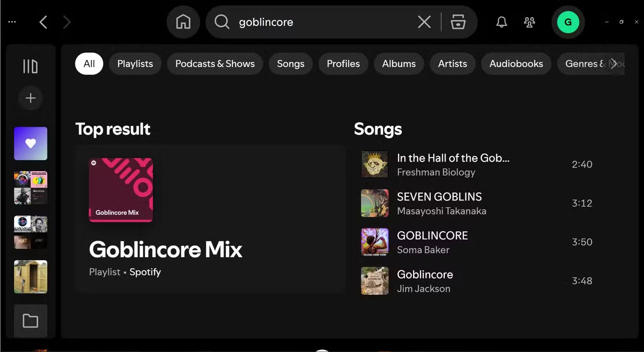Screen dimensions: 644x352
Task: Expand Your Library sidebar
Action: pos(30,66)
